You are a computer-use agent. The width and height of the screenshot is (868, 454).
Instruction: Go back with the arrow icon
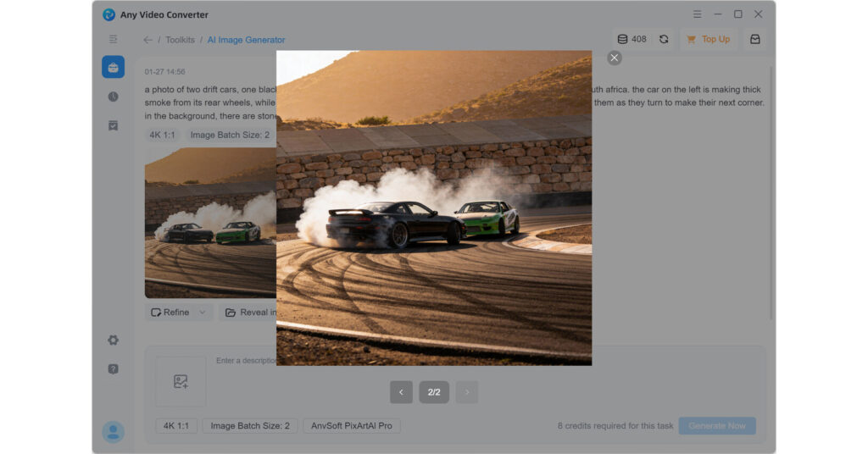click(147, 40)
